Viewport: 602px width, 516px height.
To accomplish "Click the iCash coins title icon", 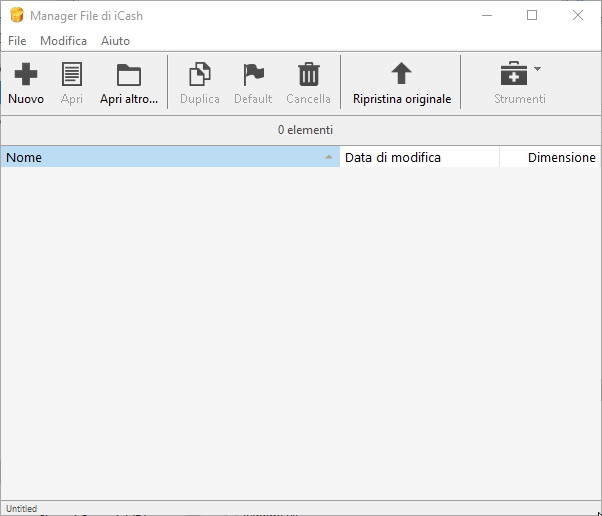I will pos(17,15).
